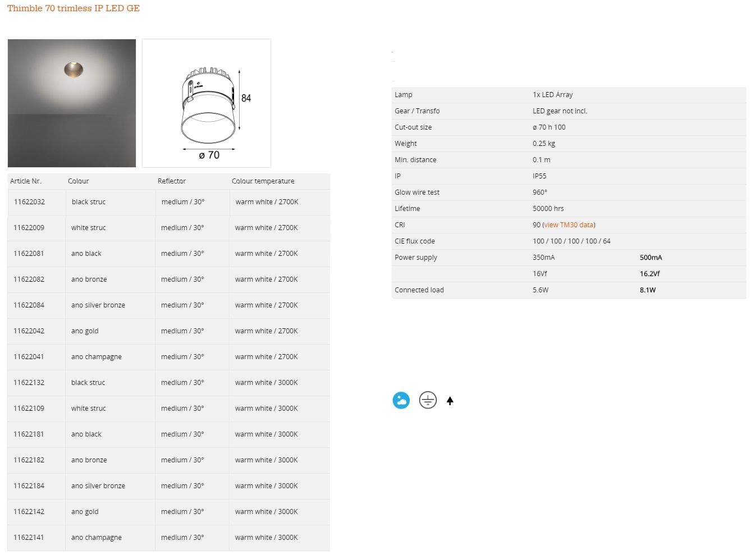The width and height of the screenshot is (756, 555).
Task: Click the dimensional drawing showing ø 70
Action: (x=207, y=103)
